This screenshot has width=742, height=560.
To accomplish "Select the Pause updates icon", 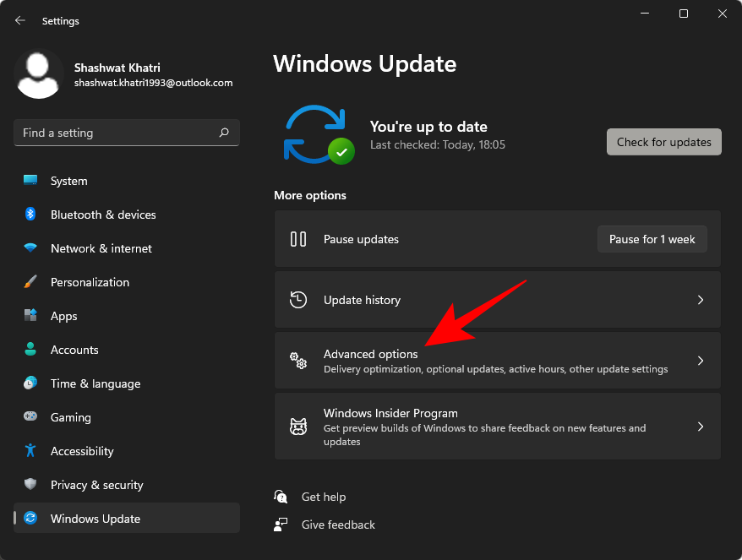I will point(297,239).
